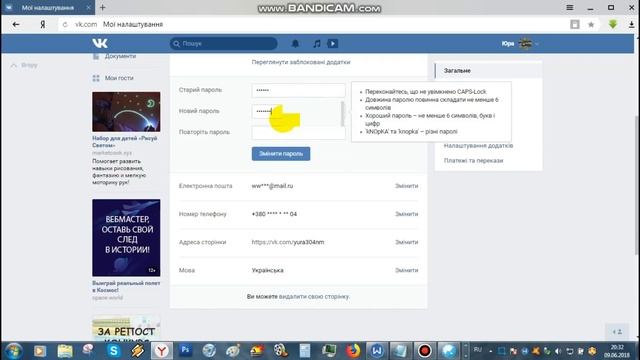Screen dimensions: 640x360
Task: Click reader mode icon in address bar
Action: (575, 24)
